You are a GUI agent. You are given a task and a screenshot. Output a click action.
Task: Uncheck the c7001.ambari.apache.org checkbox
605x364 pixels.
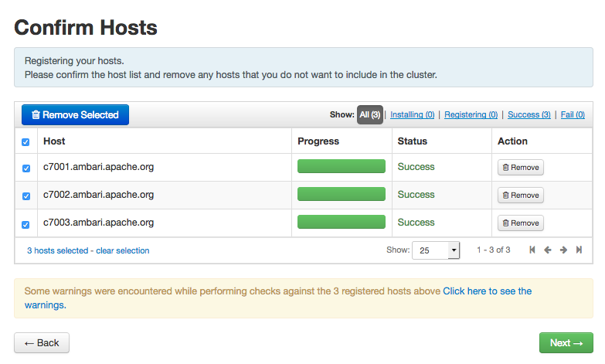click(26, 168)
